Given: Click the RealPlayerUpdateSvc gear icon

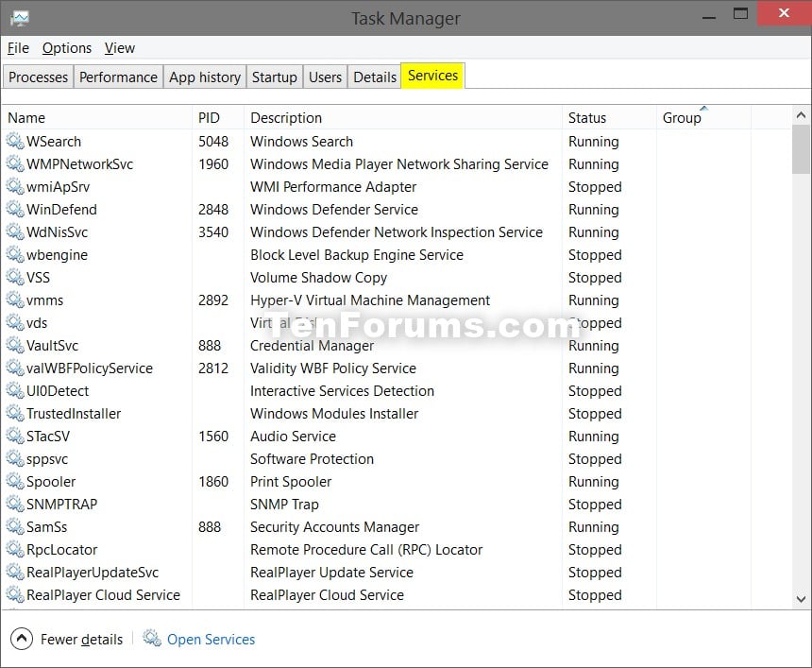Looking at the screenshot, I should click(15, 573).
